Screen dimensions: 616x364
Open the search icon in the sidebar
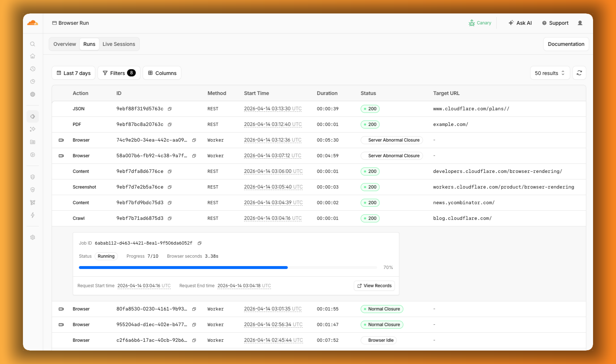(x=32, y=44)
